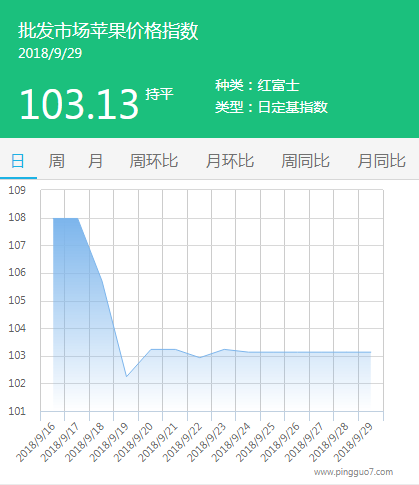
Task: Click the x-axis date 2018/9/17
Action: click(60, 442)
